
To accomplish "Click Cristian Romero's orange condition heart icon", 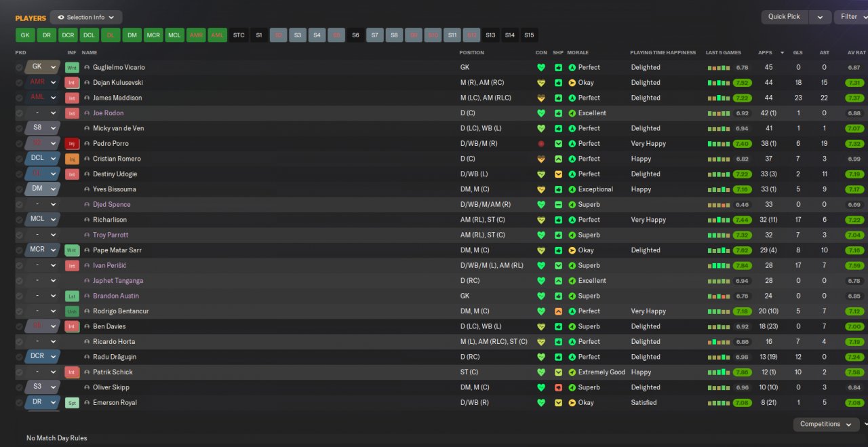I will pyautogui.click(x=540, y=159).
